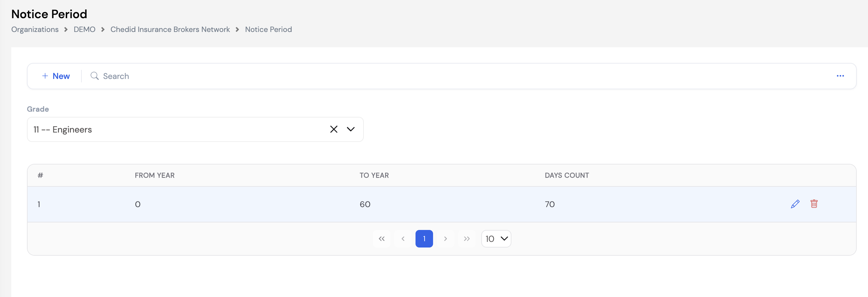Click the TO YEAR column header
Image resolution: width=868 pixels, height=297 pixels.
[x=374, y=175]
